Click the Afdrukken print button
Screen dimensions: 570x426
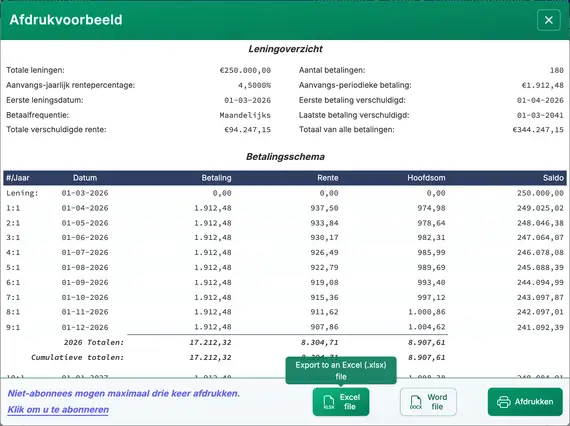(525, 402)
